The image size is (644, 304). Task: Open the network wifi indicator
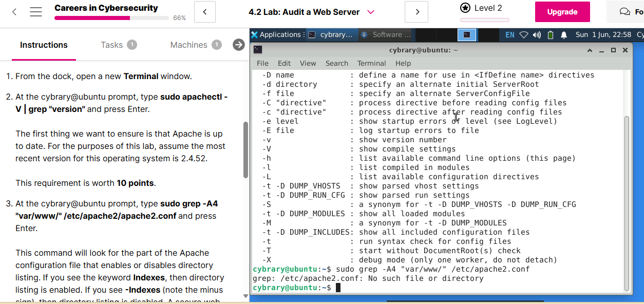[x=524, y=35]
